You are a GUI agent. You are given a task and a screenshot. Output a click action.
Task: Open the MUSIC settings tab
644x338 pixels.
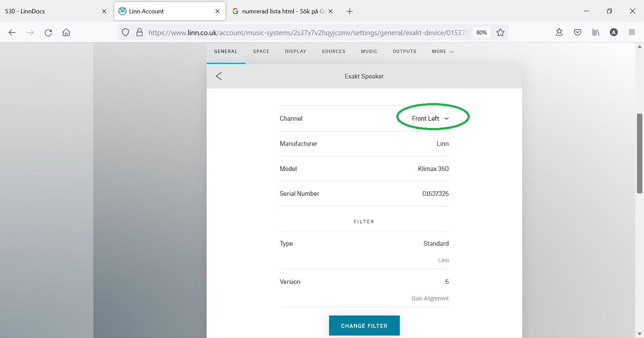(x=369, y=52)
